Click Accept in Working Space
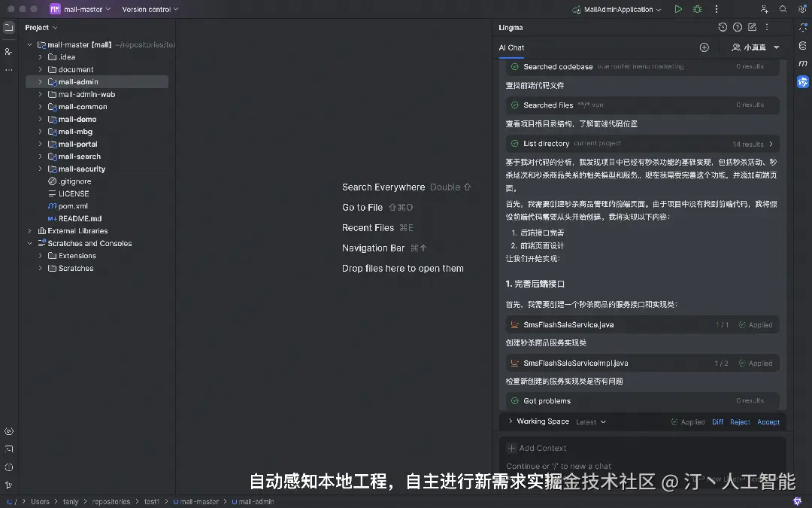Screen dimensions: 812x508 768,422
